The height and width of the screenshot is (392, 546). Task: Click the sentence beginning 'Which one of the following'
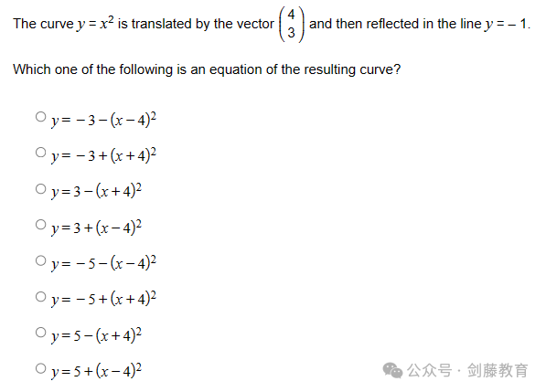pos(207,69)
